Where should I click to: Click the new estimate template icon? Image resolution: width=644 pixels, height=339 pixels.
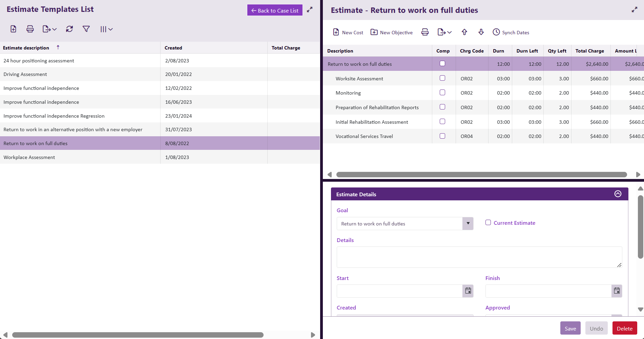click(x=13, y=29)
